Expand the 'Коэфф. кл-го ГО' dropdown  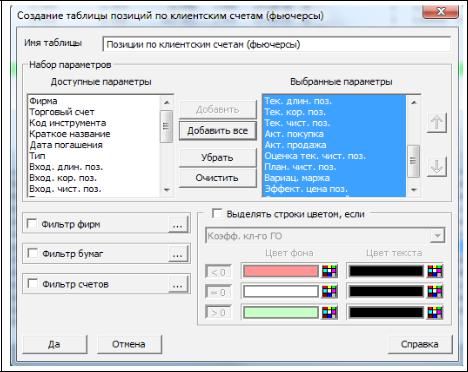[437, 236]
